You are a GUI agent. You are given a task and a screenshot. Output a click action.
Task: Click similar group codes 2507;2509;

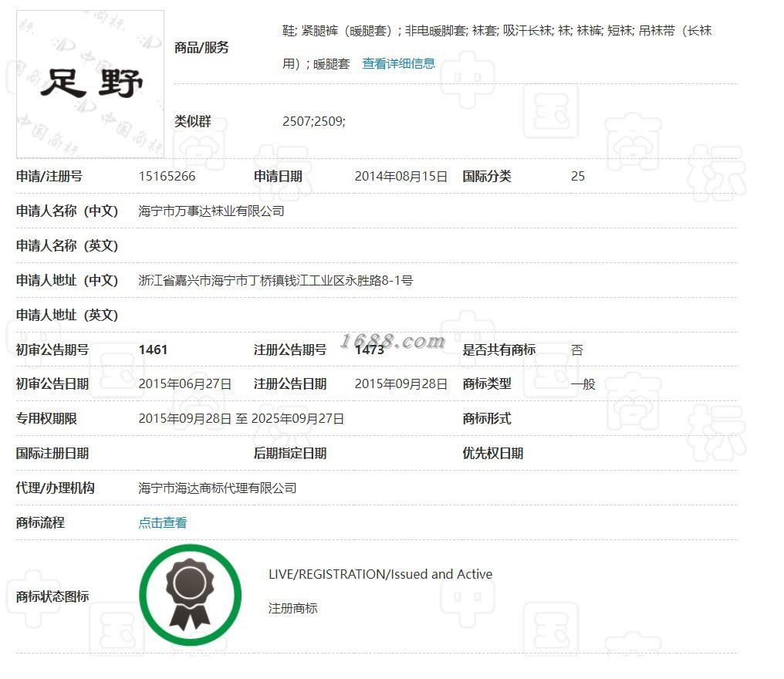click(x=314, y=121)
